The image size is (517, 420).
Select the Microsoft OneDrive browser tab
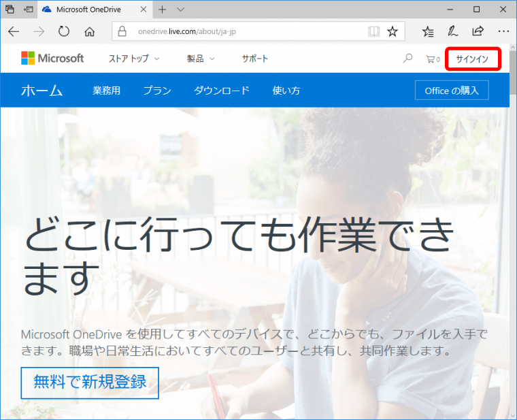click(x=95, y=10)
